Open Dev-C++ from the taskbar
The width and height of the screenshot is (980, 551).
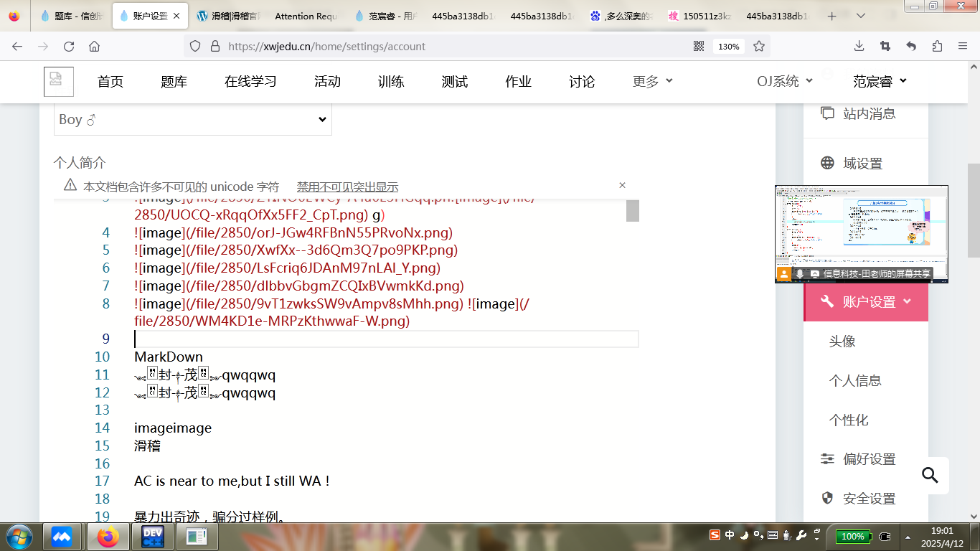point(152,536)
